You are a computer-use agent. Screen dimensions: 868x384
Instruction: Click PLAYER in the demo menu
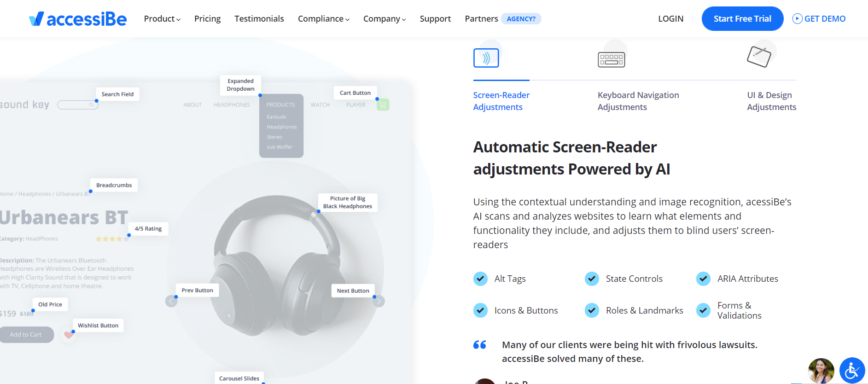click(x=356, y=105)
